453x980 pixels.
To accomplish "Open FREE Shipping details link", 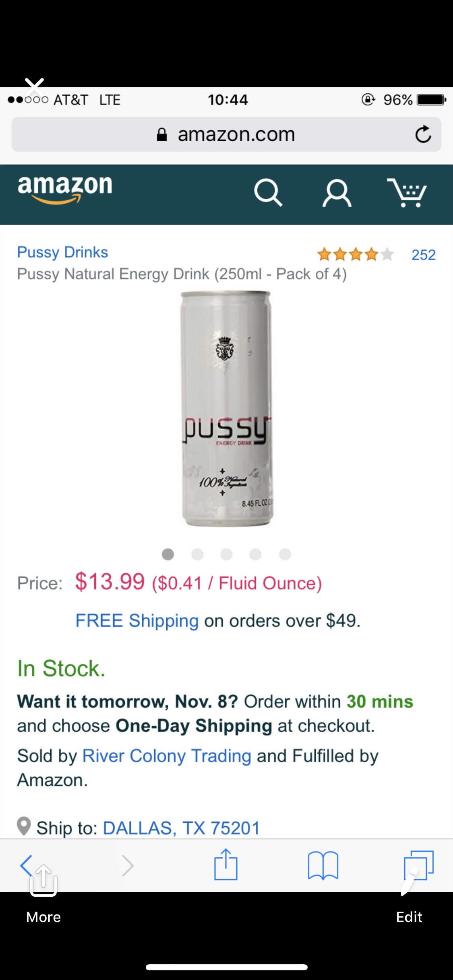I will [137, 621].
